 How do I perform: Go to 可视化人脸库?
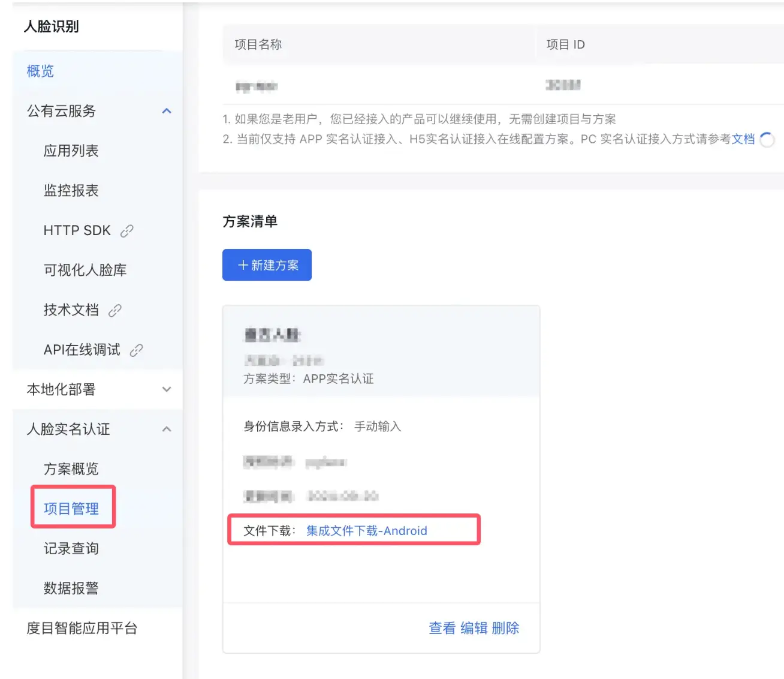click(x=85, y=271)
